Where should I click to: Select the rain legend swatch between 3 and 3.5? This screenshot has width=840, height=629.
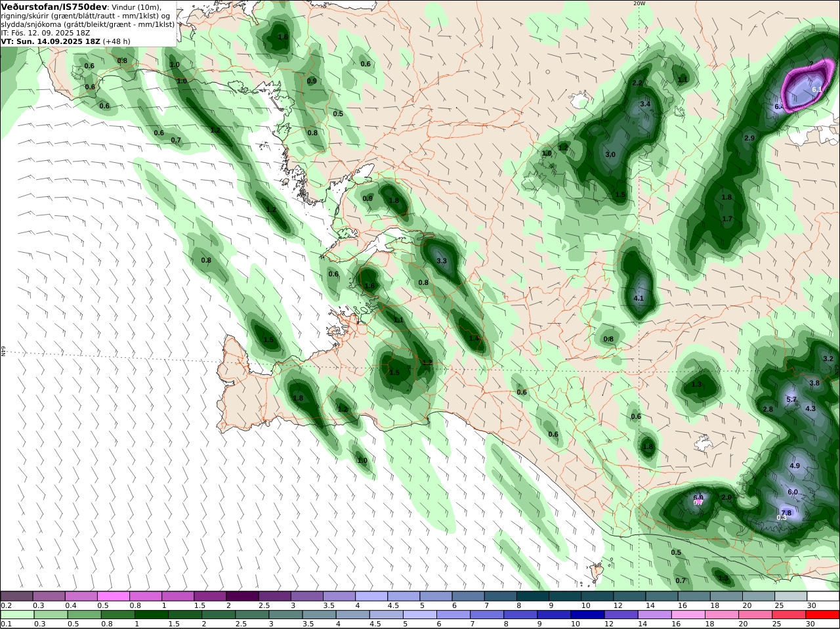pyautogui.click(x=285, y=615)
